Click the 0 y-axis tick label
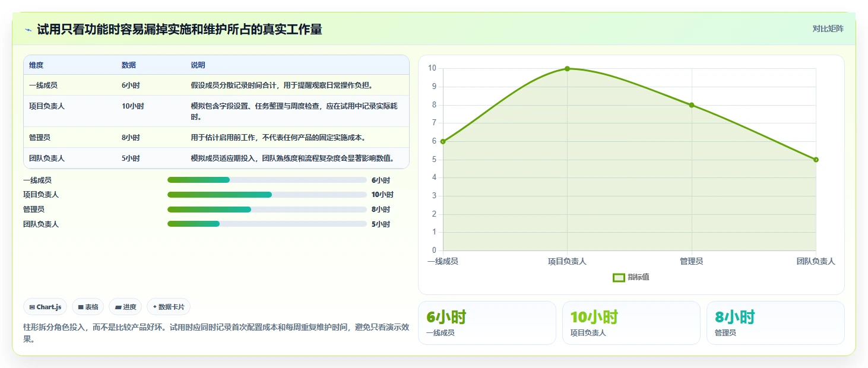 [x=434, y=250]
